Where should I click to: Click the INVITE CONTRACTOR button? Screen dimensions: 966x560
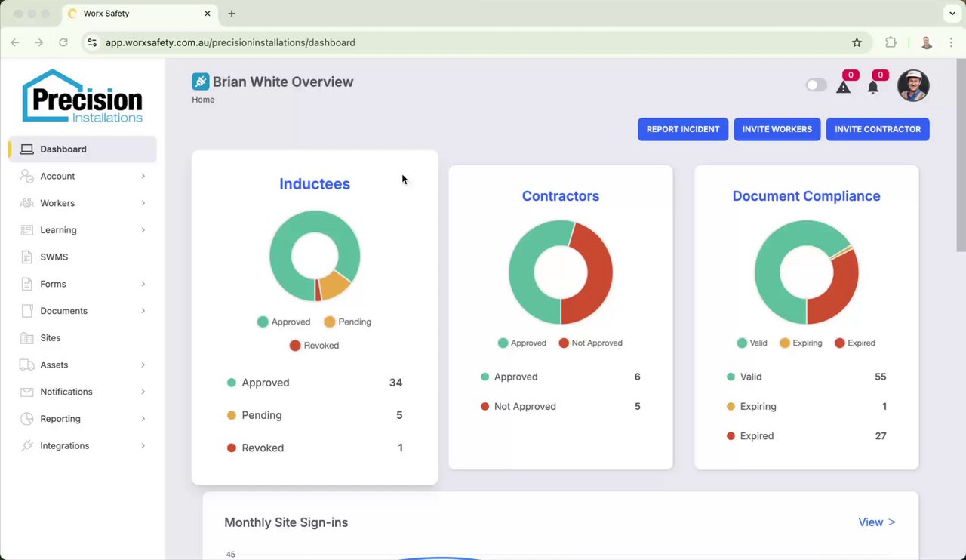878,129
